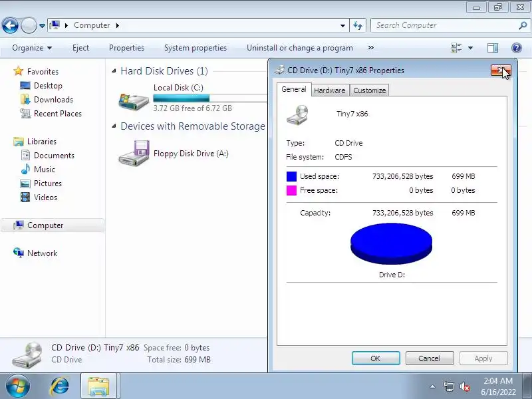Select Libraries in the sidebar
The image size is (532, 399).
tap(42, 142)
